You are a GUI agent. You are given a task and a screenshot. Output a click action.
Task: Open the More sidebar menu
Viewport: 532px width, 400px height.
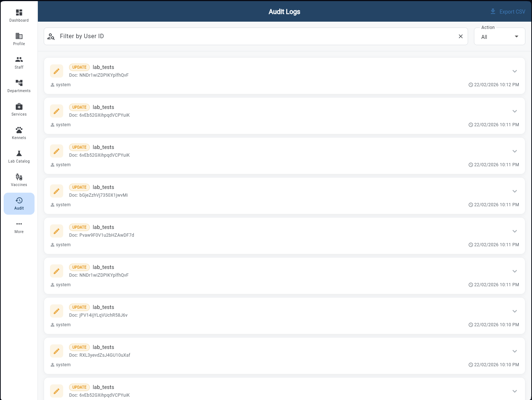click(19, 226)
